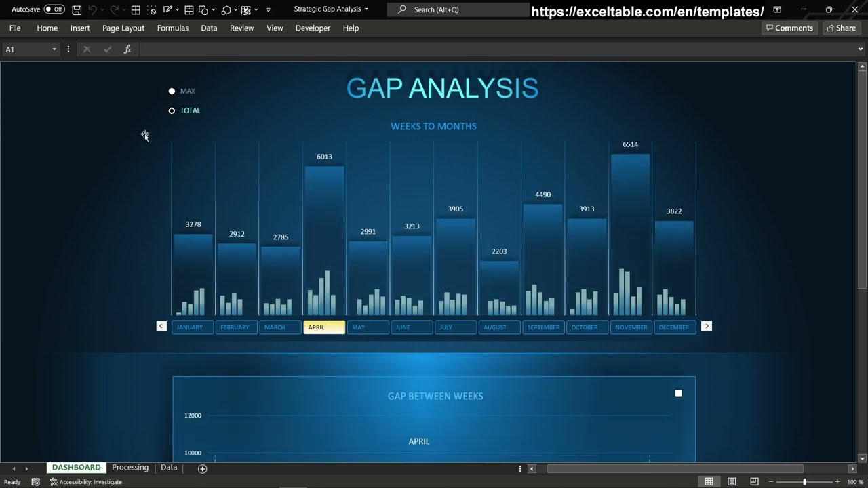Add a new sheet with plus icon
Screen dimensions: 868x488
[x=202, y=468]
